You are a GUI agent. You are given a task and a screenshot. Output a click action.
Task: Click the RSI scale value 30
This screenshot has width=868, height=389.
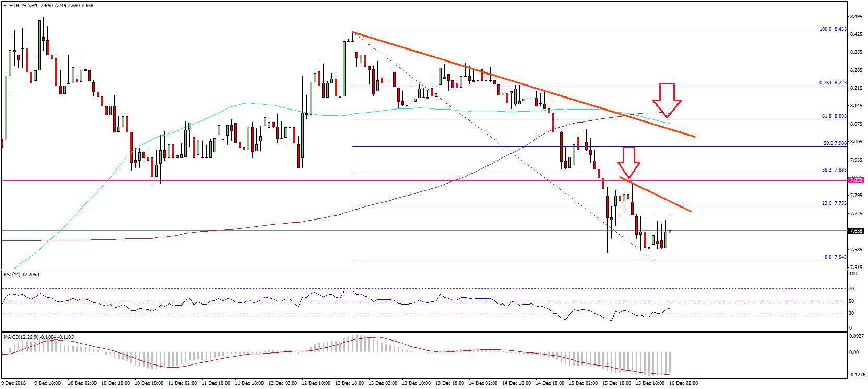[852, 313]
